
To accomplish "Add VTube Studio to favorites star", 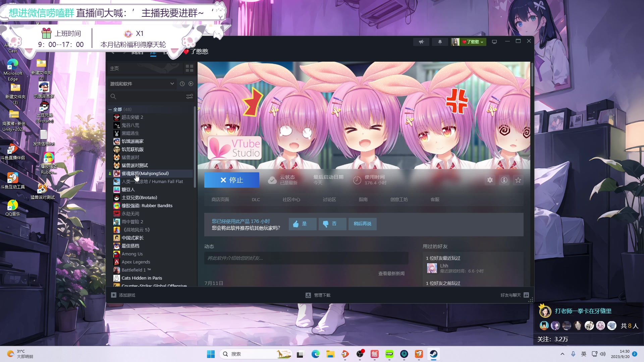I will point(518,180).
